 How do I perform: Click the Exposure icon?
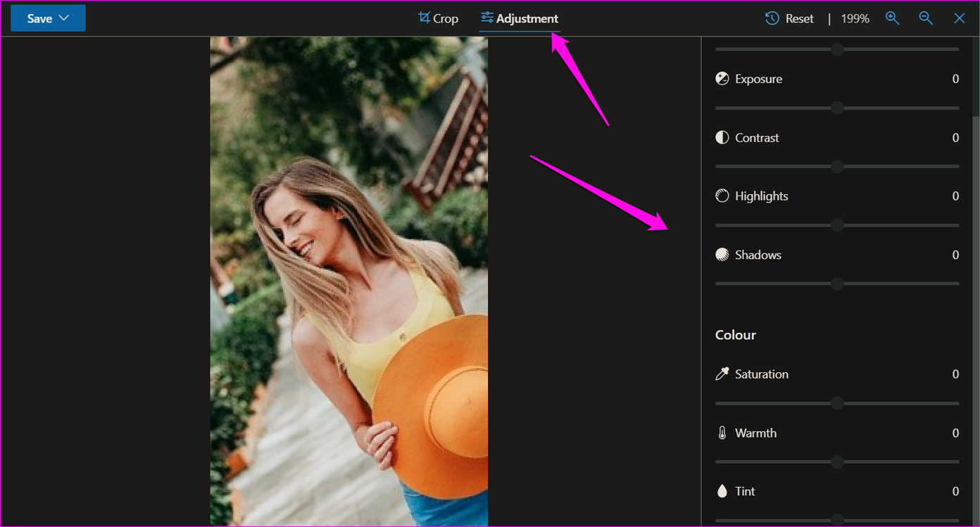pos(722,79)
